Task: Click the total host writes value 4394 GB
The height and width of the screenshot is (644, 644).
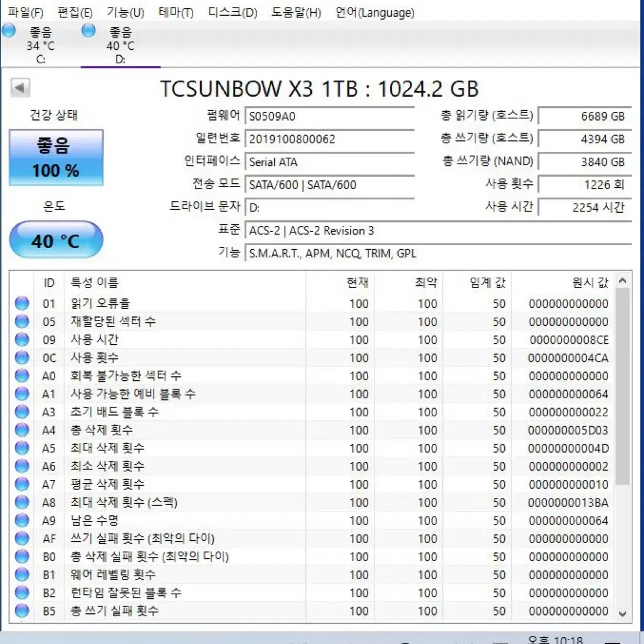Action: point(585,140)
